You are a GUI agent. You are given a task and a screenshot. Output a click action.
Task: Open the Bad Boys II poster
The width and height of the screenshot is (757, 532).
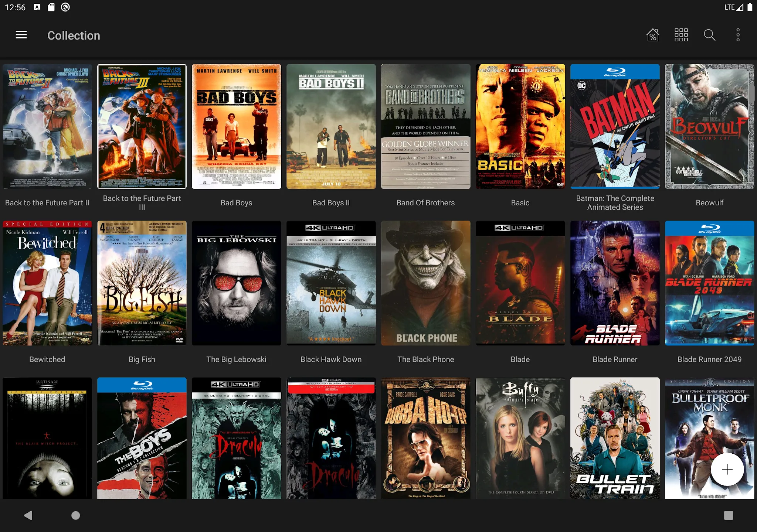[x=331, y=126]
